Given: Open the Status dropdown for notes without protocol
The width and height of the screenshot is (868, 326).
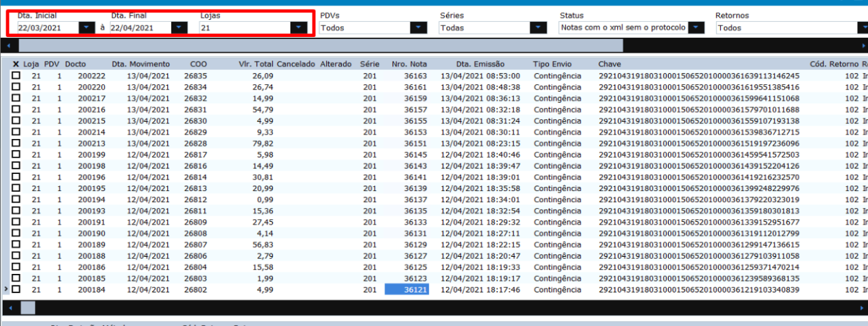Looking at the screenshot, I should [696, 27].
